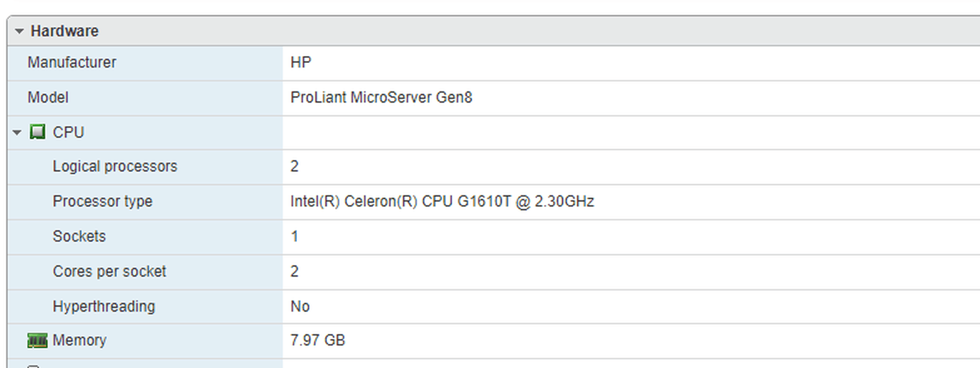The width and height of the screenshot is (980, 368).
Task: Collapse the CPU tree expander arrow
Action: pyautogui.click(x=17, y=133)
